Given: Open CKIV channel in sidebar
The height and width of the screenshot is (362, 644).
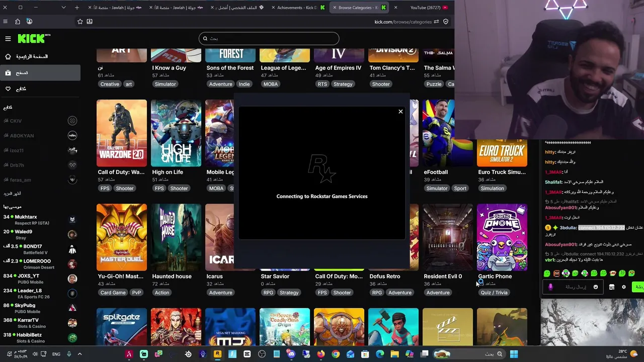Looking at the screenshot, I should pos(40,121).
